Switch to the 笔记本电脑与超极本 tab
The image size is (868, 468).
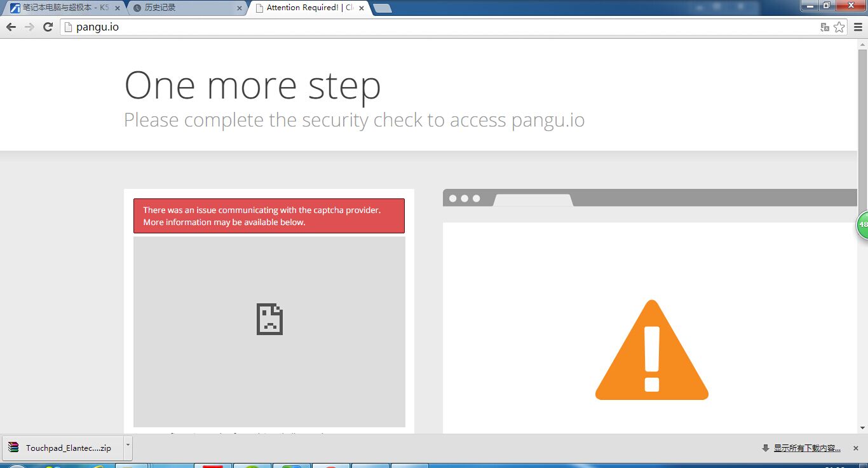coord(65,8)
